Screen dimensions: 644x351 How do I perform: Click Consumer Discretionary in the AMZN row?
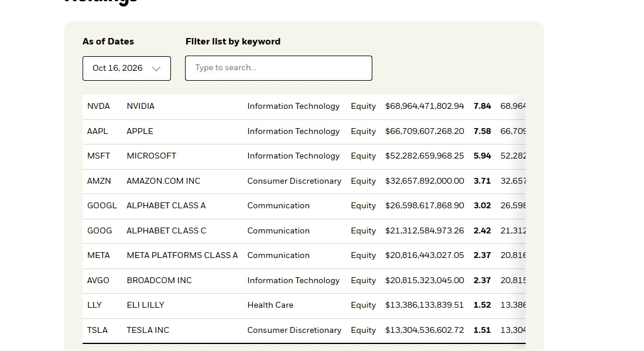tap(294, 181)
